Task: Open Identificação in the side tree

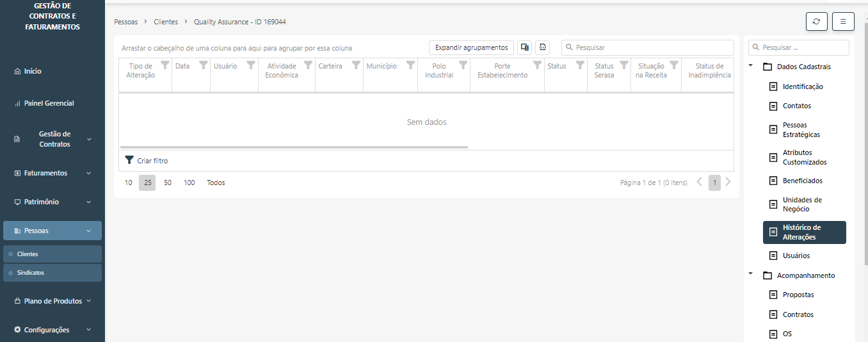Action: tap(803, 86)
